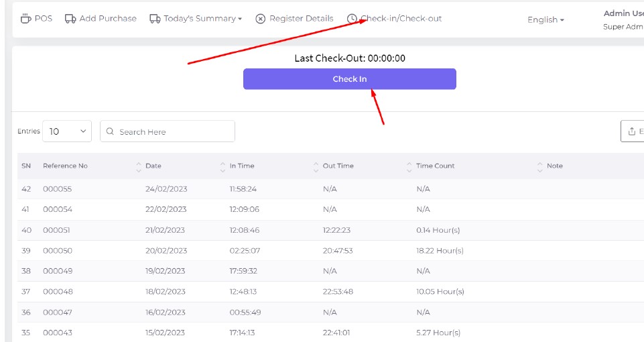This screenshot has width=644, height=342.
Task: Sort table by Note column
Action: pyautogui.click(x=540, y=166)
